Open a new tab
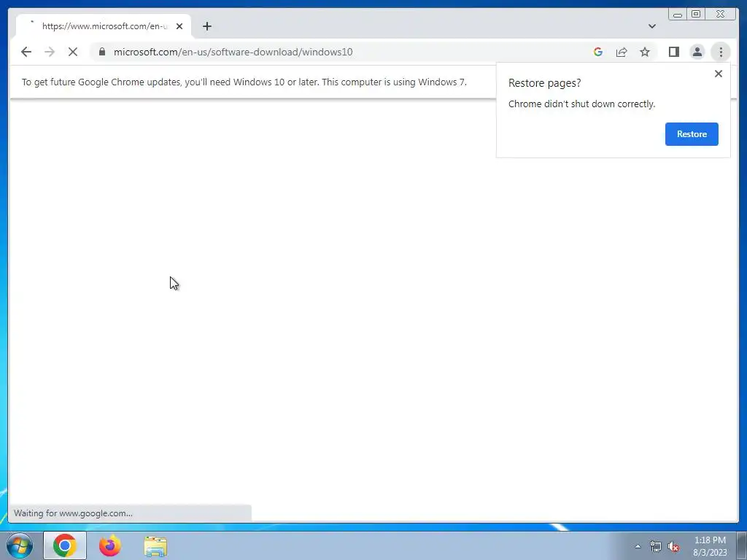The image size is (747, 560). click(x=206, y=26)
